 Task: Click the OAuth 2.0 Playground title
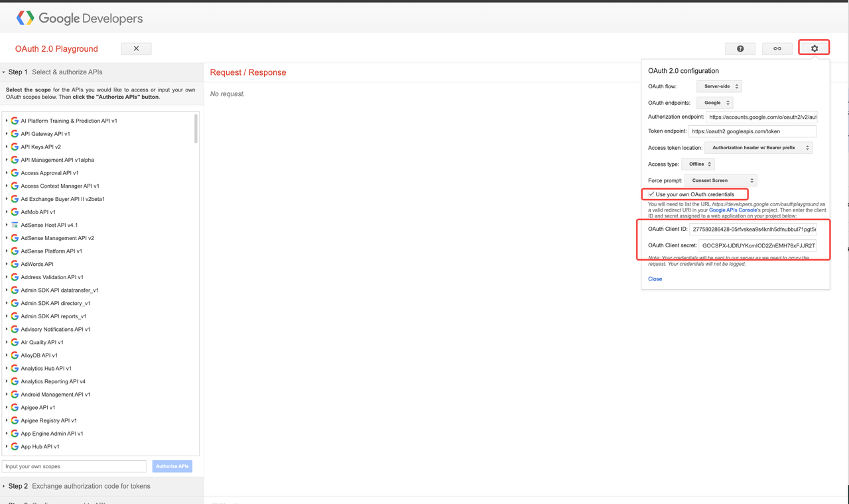click(56, 49)
